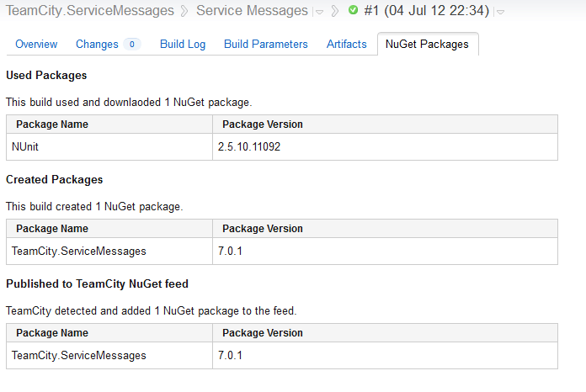Click Package Version header in Created Packages
Screen dimensions: 586x392
click(263, 229)
